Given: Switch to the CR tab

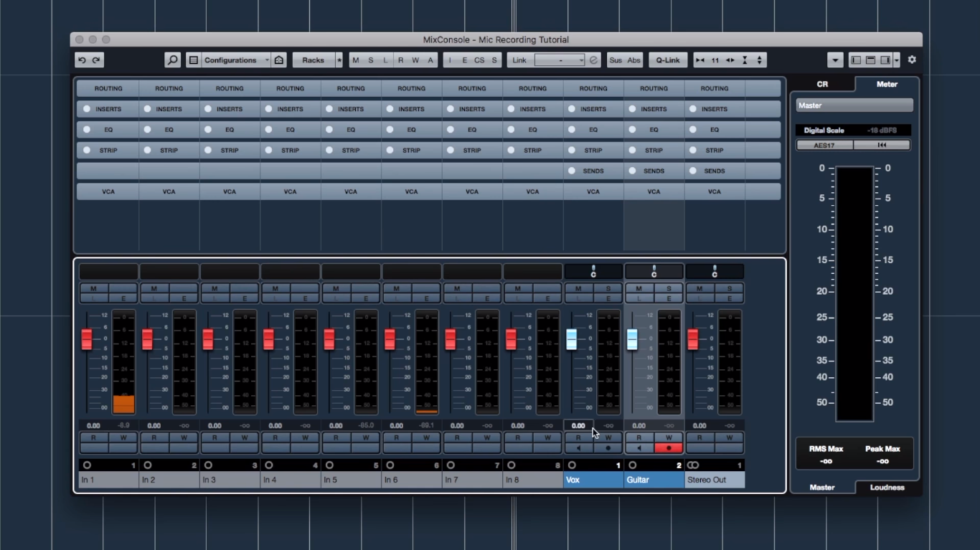Looking at the screenshot, I should pyautogui.click(x=822, y=84).
